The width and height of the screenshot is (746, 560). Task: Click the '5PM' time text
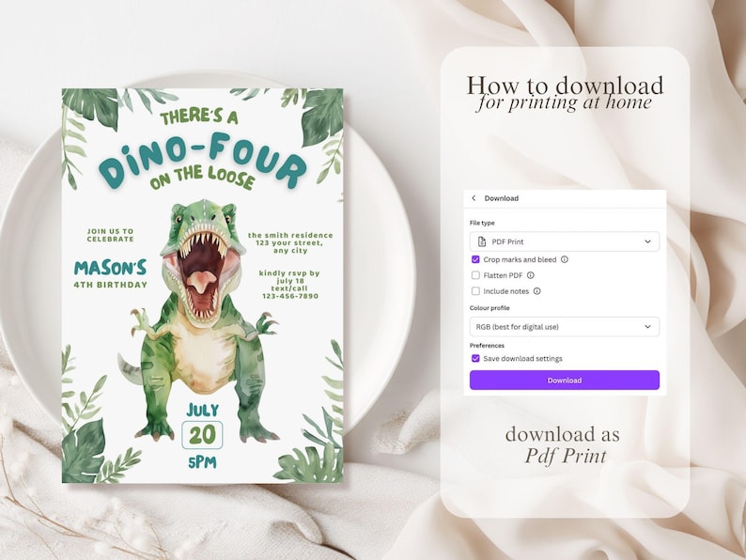tap(202, 462)
